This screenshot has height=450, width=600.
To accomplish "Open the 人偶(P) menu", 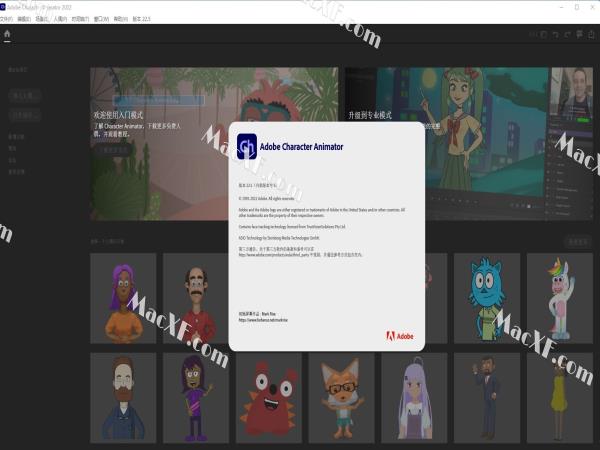I will [x=60, y=19].
